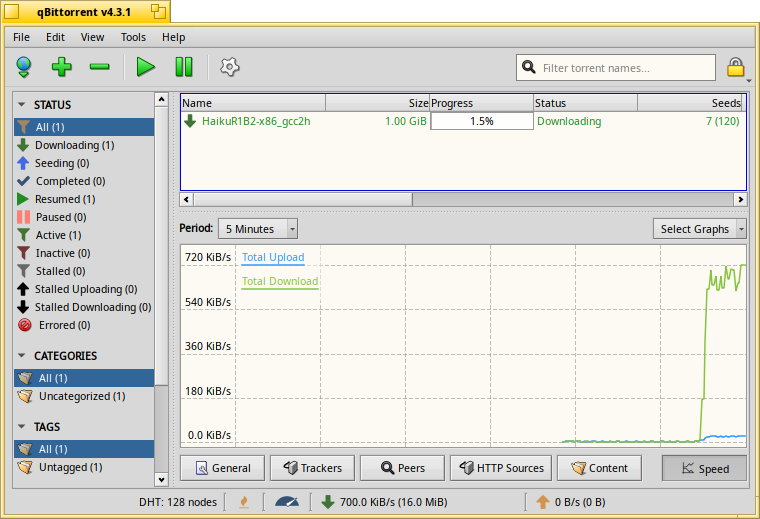Filter by Stalled Downloading (0)
The height and width of the screenshot is (519, 760).
point(84,307)
